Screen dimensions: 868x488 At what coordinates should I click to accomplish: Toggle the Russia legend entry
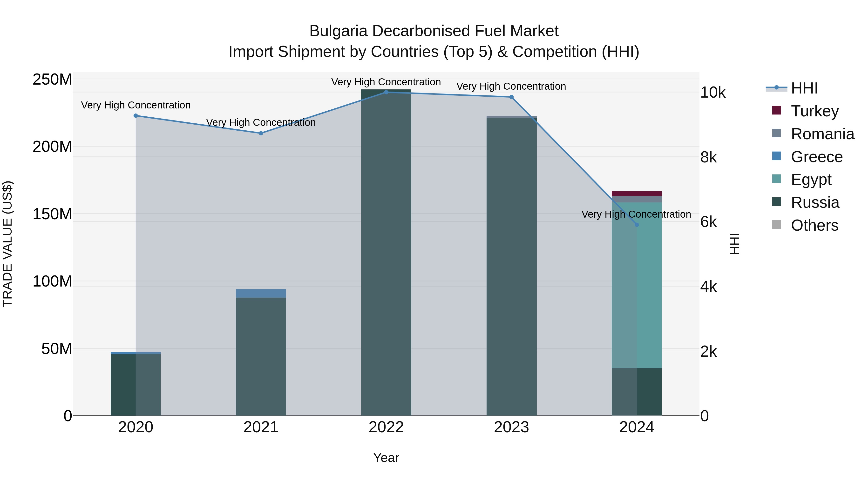point(806,202)
